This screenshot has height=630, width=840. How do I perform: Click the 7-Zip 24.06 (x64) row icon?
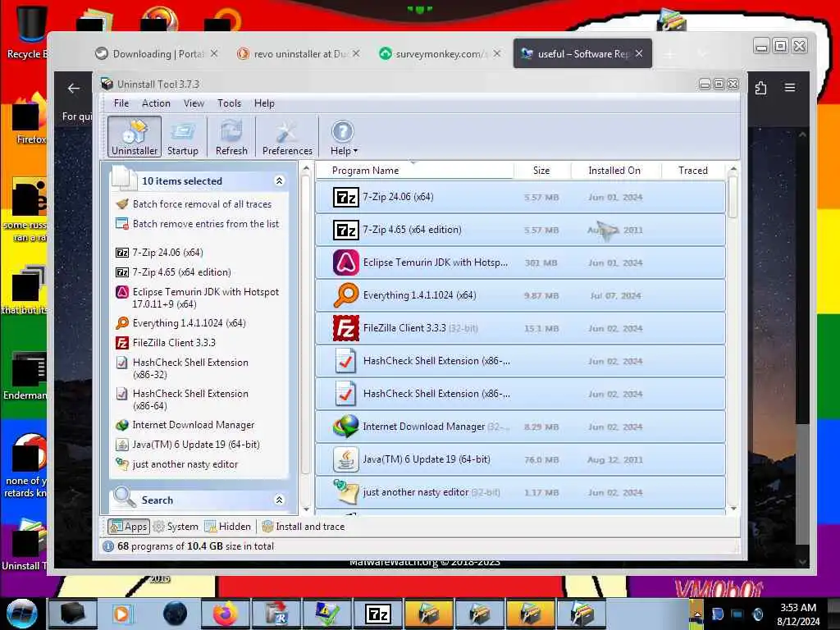tap(345, 198)
